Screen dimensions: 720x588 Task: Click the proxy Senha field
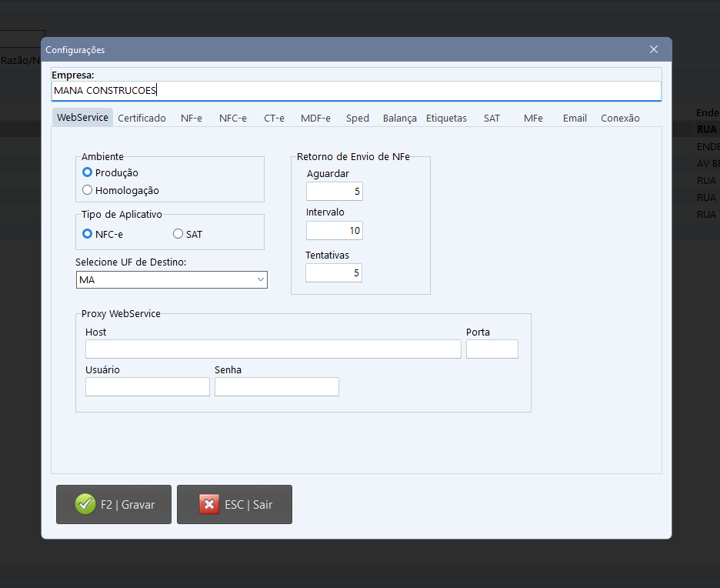276,386
